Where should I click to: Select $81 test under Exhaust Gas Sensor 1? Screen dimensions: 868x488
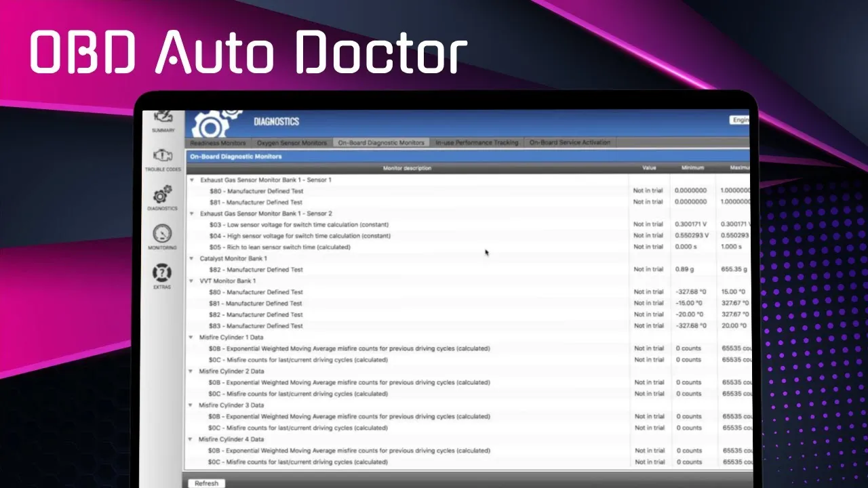pyautogui.click(x=468, y=202)
